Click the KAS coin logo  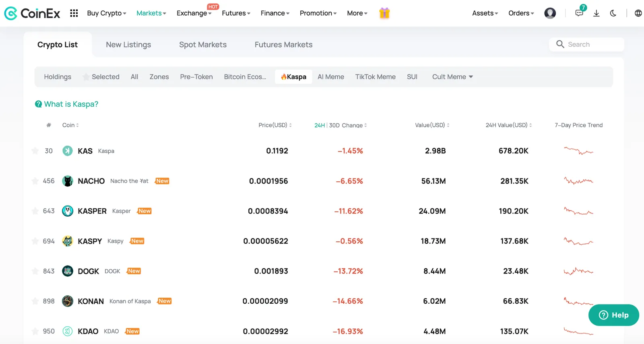coord(68,151)
